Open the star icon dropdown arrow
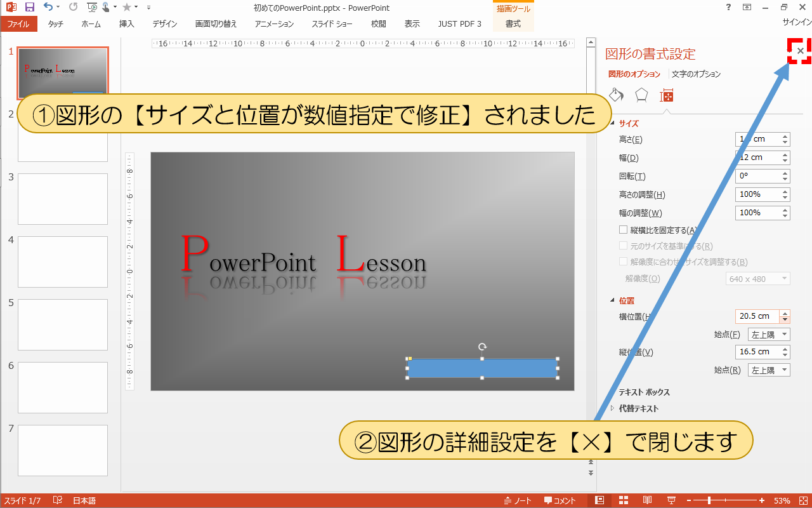 [136, 8]
